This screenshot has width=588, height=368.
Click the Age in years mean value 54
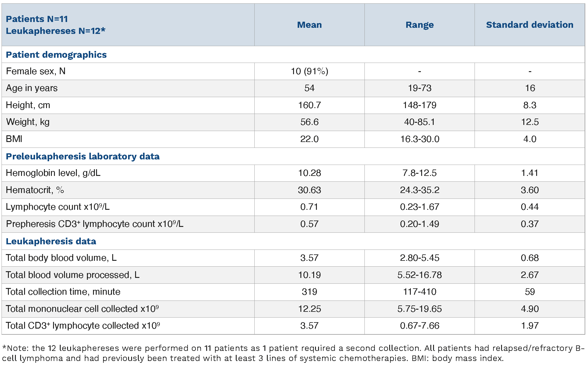[x=309, y=88]
